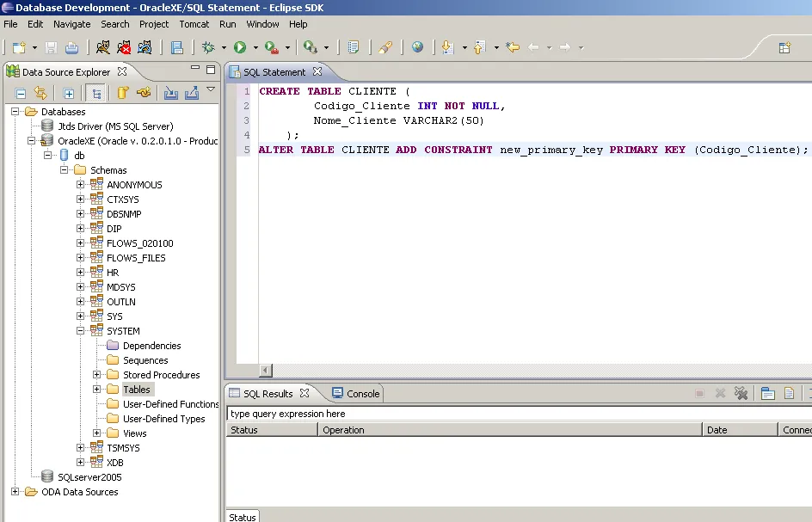
Task: Expand the HR schema node
Action: tap(81, 273)
